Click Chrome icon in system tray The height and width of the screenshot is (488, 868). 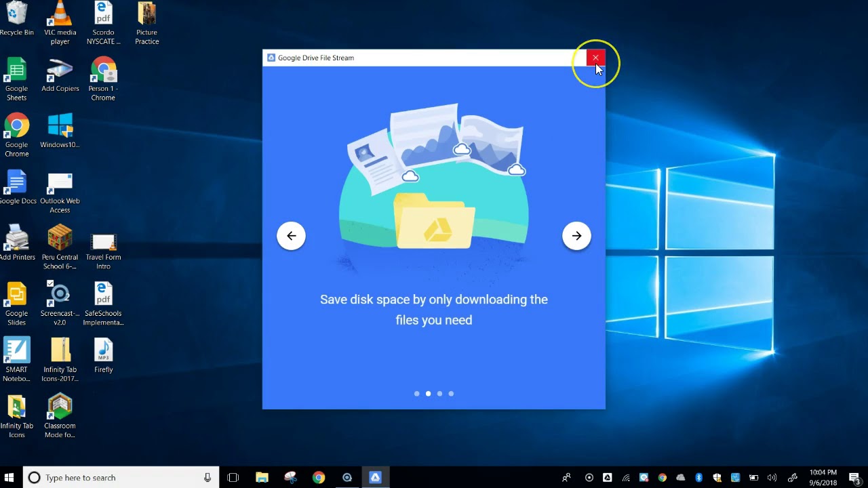point(663,478)
